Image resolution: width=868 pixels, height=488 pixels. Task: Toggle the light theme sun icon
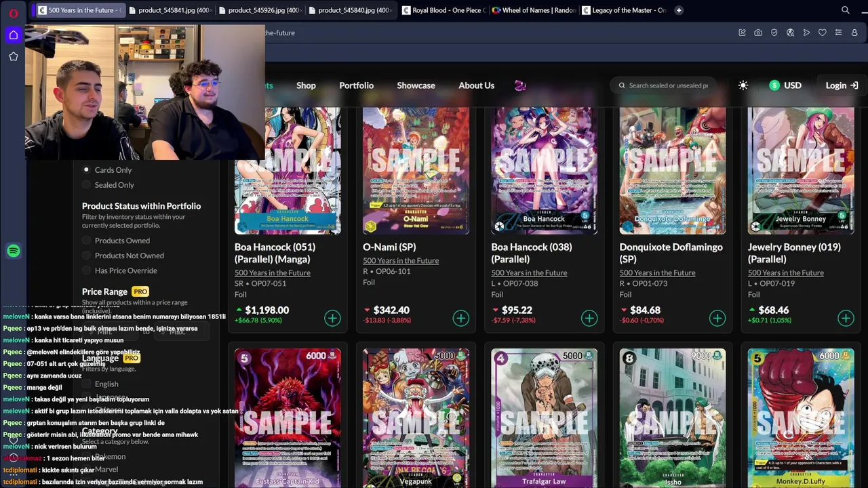pyautogui.click(x=743, y=85)
